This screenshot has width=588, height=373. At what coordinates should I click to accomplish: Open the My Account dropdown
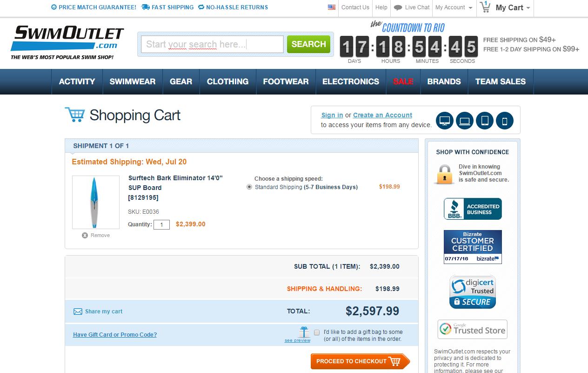point(454,7)
